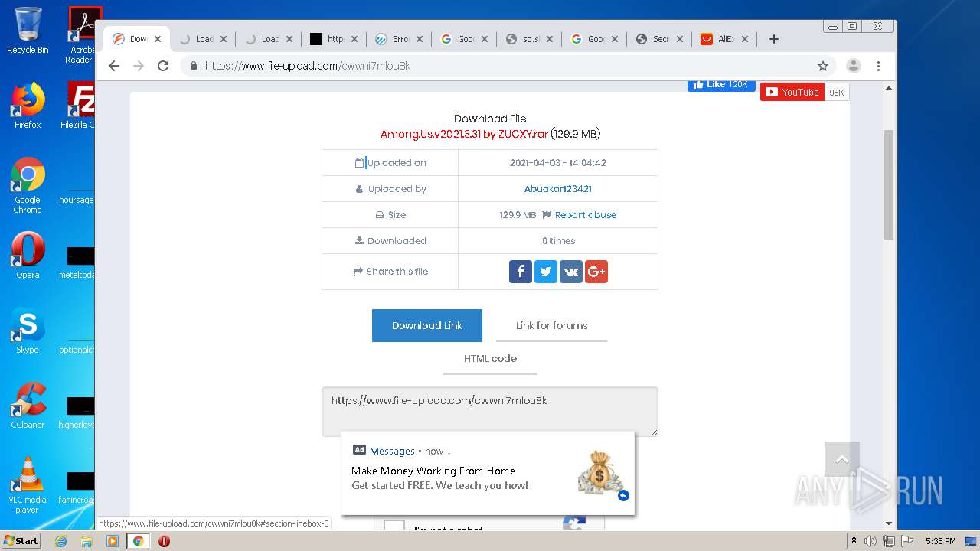Screen dimensions: 980x551
Task: Bookmark this page with the star icon
Action: tap(823, 66)
